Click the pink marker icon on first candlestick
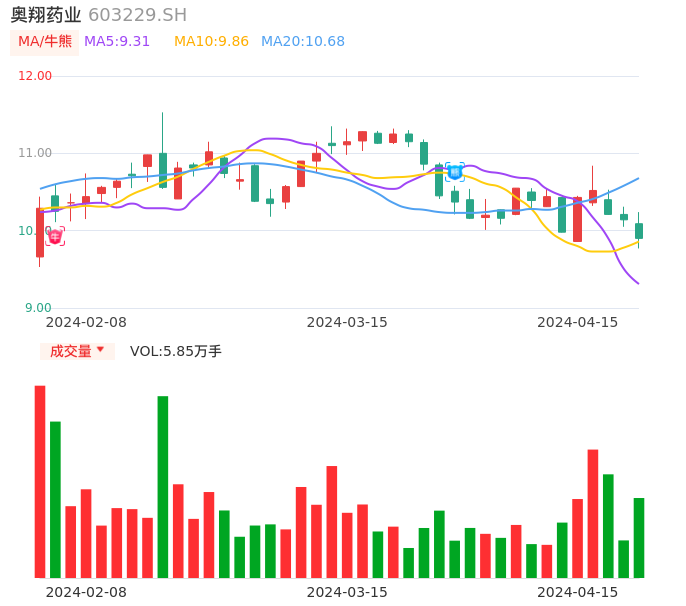Image resolution: width=686 pixels, height=606 pixels. coord(55,236)
